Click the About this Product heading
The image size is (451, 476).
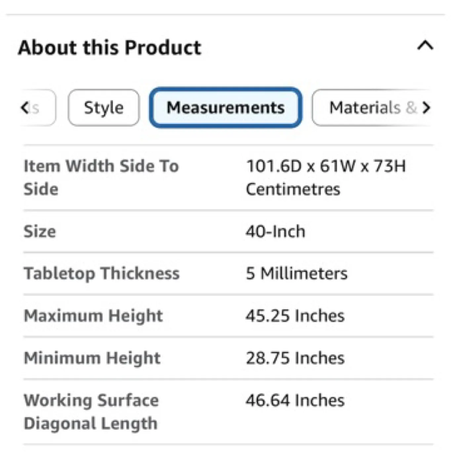[110, 47]
